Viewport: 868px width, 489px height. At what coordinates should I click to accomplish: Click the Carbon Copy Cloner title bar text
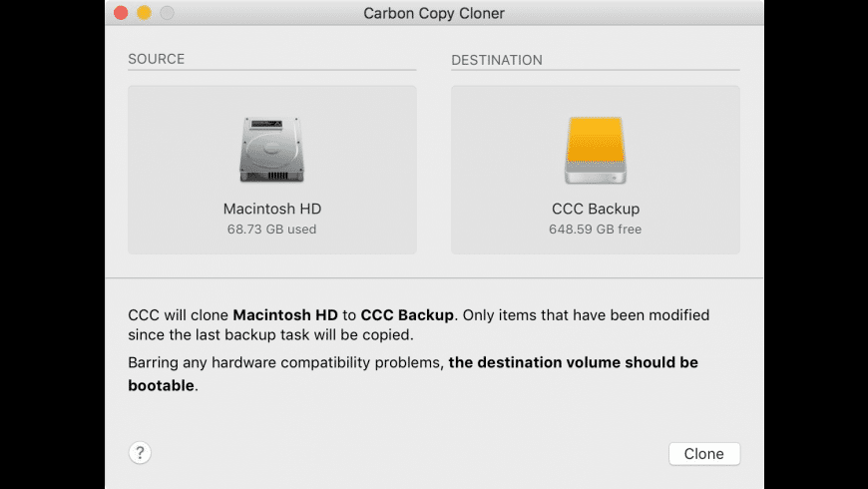(x=434, y=13)
